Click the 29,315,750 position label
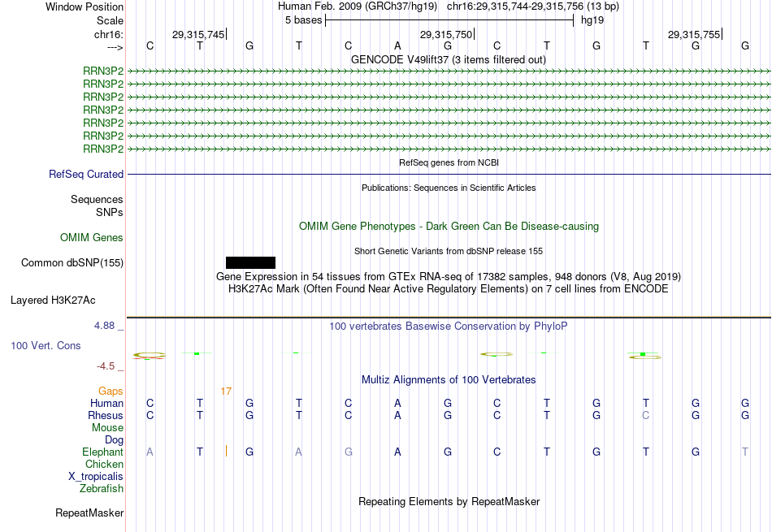This screenshot has width=772, height=532. click(x=445, y=34)
